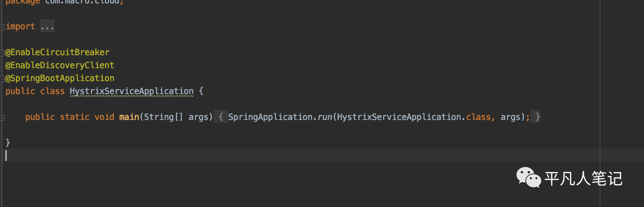This screenshot has height=207, width=644.
Task: Collapse annotations at @EnableCircuitBreaker fold marker
Action: click(x=2, y=53)
